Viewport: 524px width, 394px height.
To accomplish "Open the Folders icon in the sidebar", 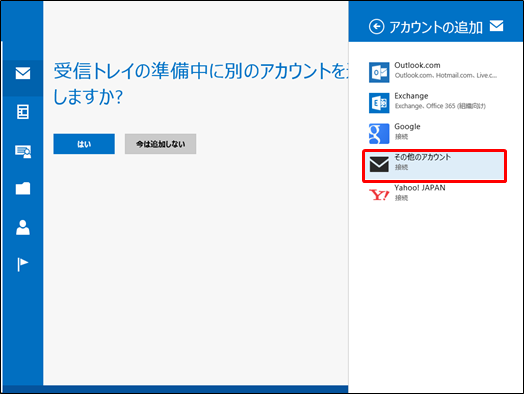I will point(23,188).
